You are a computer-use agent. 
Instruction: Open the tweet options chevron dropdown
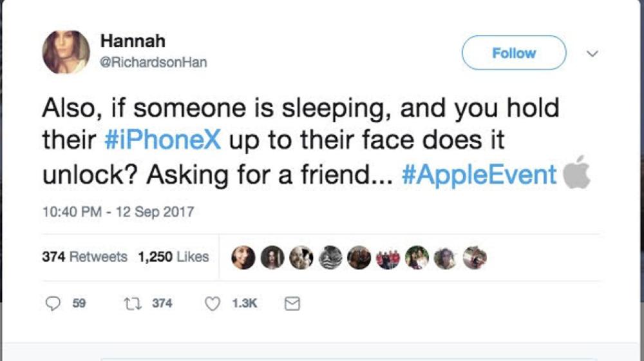point(592,54)
